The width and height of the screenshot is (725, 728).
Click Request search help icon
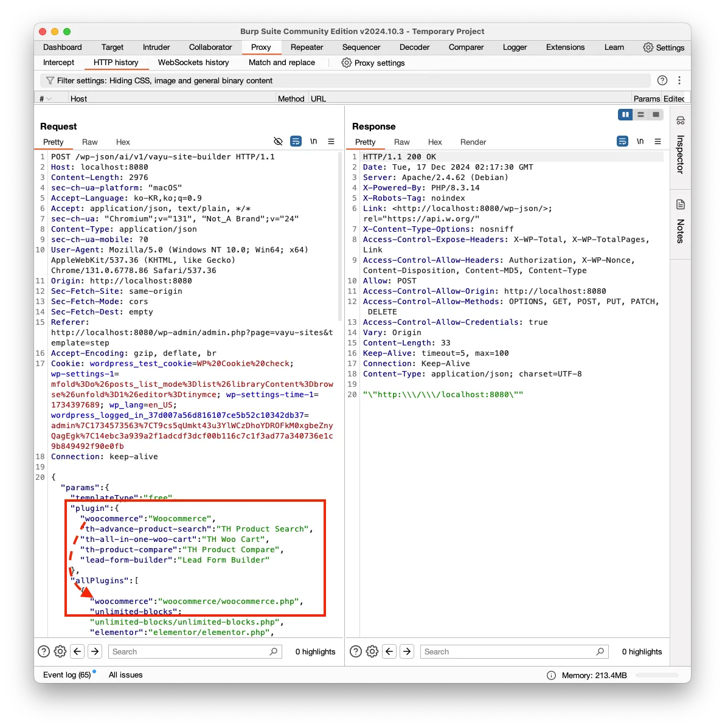pos(44,651)
